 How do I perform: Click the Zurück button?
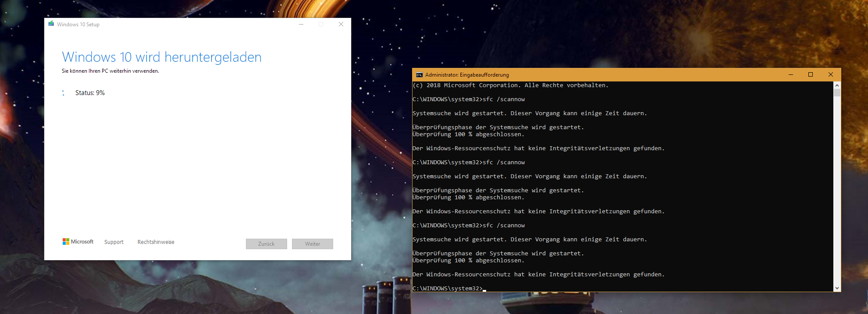coord(267,244)
